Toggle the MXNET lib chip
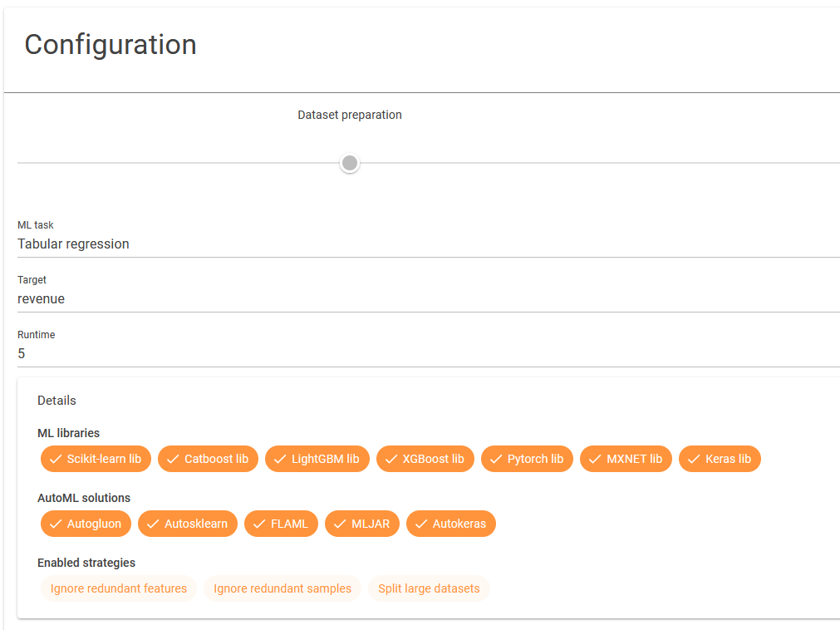Screen dimensions: 840x630 coord(626,459)
